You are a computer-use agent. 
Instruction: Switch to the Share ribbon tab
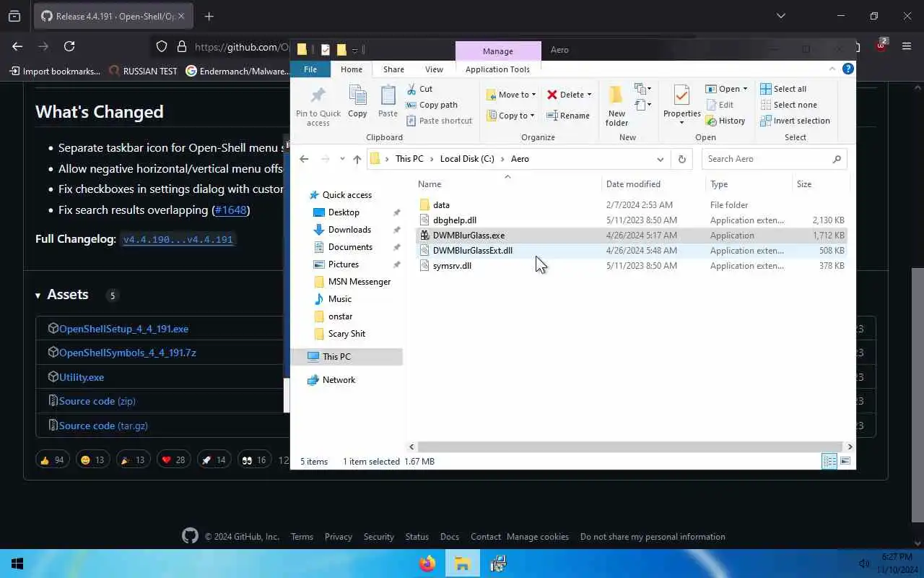393,69
